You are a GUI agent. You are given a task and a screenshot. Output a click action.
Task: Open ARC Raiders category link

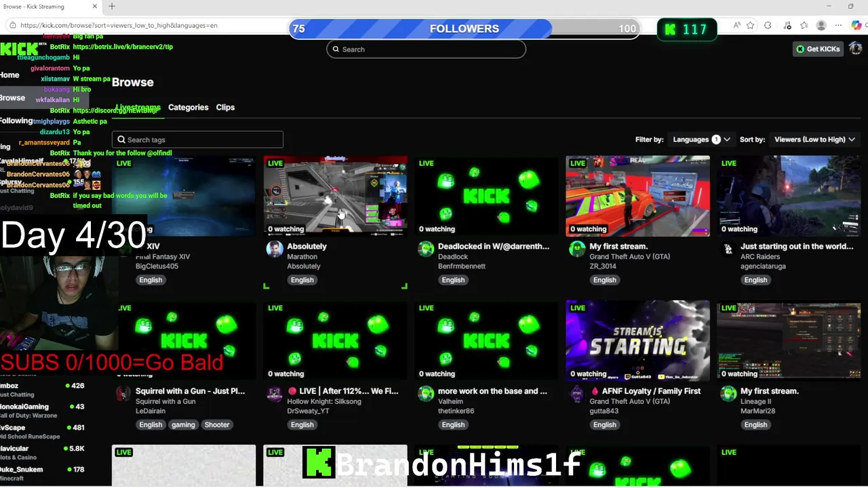(760, 257)
